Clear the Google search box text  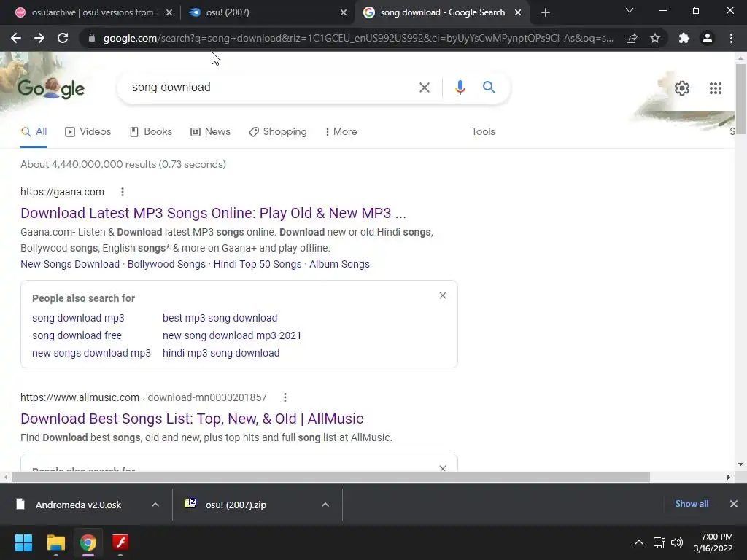click(424, 87)
